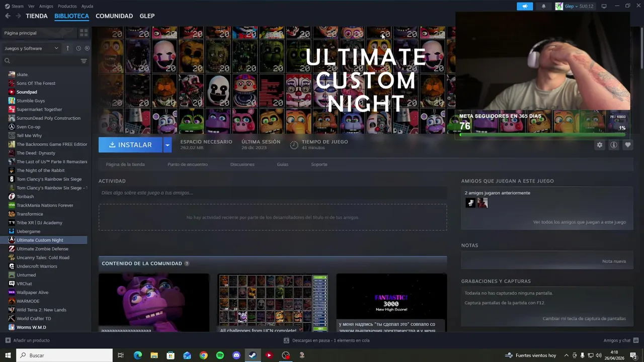Toggle recent activity clock filter

78,48
